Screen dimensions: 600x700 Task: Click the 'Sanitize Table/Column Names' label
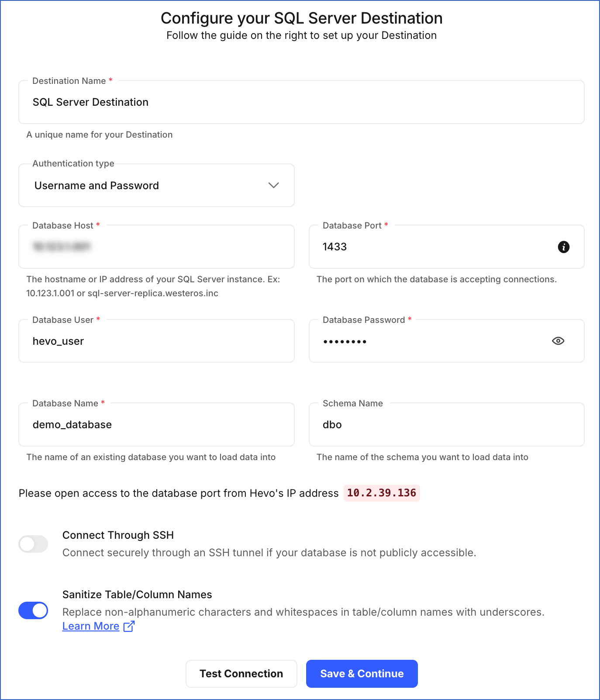pyautogui.click(x=137, y=595)
